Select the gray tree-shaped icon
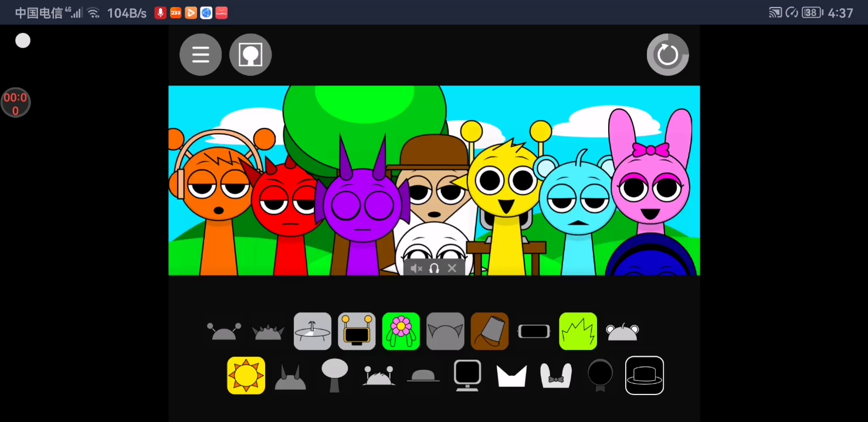868x422 pixels. point(335,376)
